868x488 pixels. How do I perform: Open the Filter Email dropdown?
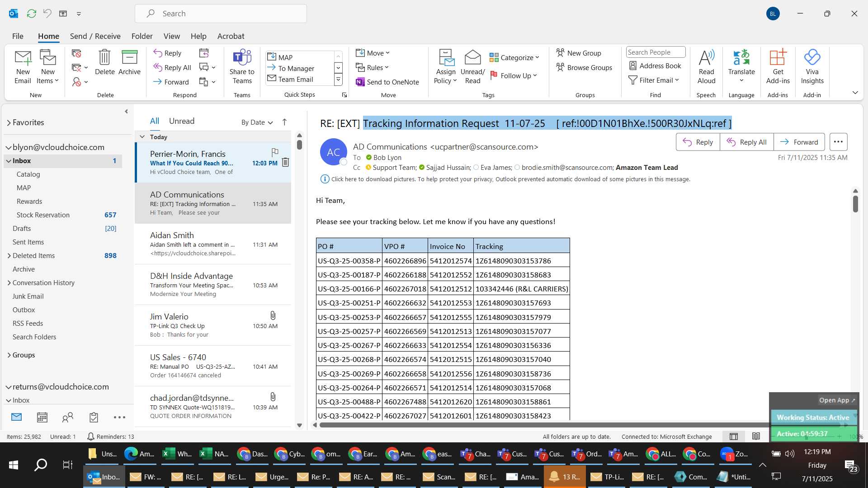[x=654, y=80]
